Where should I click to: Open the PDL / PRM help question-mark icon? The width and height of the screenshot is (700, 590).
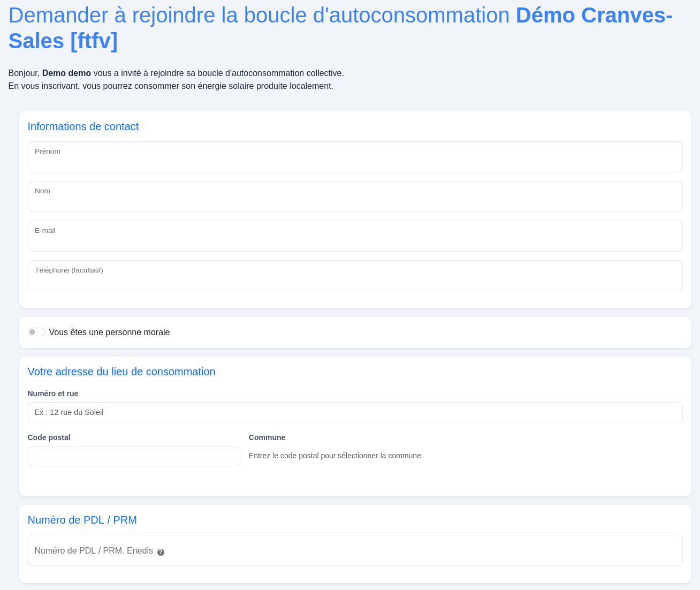161,552
